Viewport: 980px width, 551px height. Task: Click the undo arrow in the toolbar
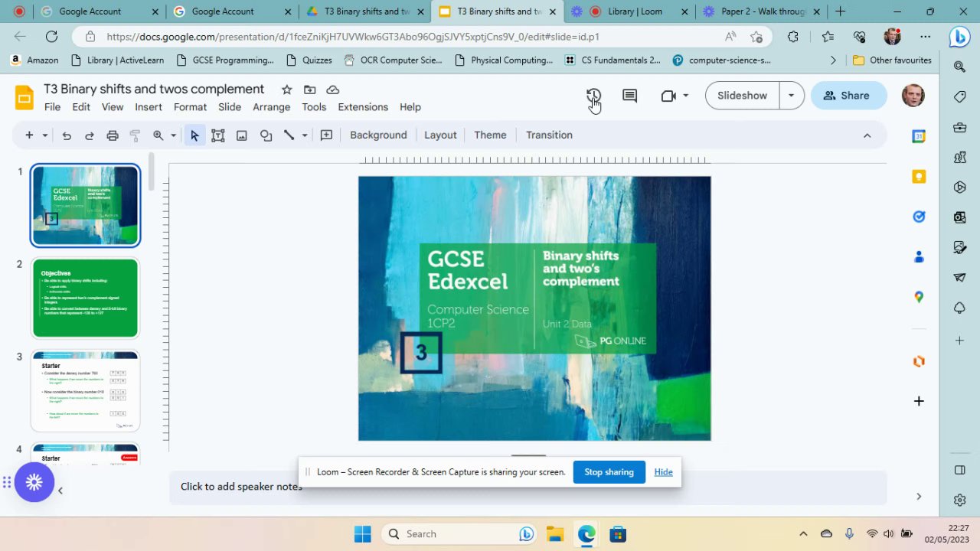pyautogui.click(x=67, y=135)
